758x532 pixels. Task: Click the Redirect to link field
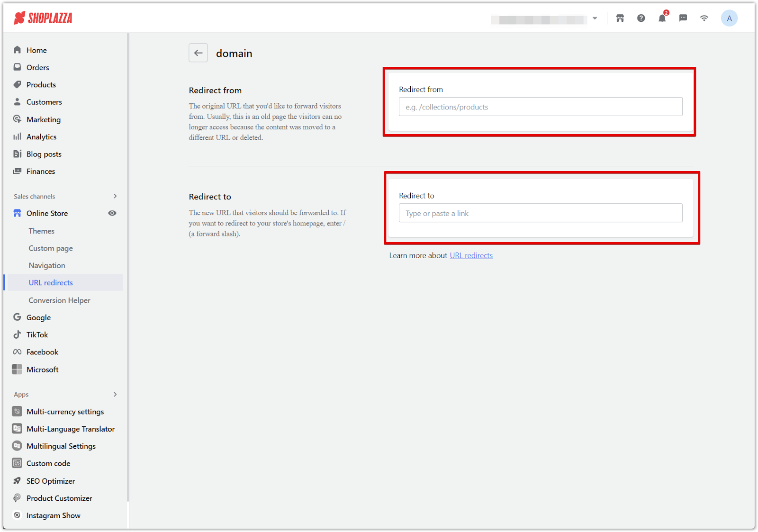(541, 213)
